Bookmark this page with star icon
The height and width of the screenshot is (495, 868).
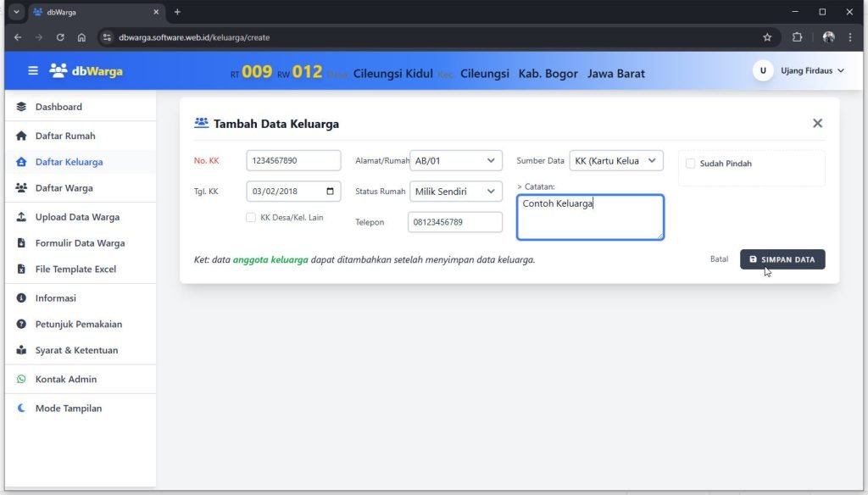point(767,37)
